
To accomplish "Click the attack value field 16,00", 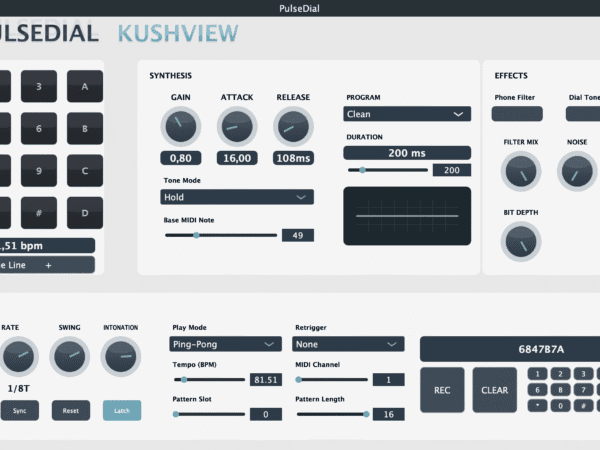I will click(237, 158).
